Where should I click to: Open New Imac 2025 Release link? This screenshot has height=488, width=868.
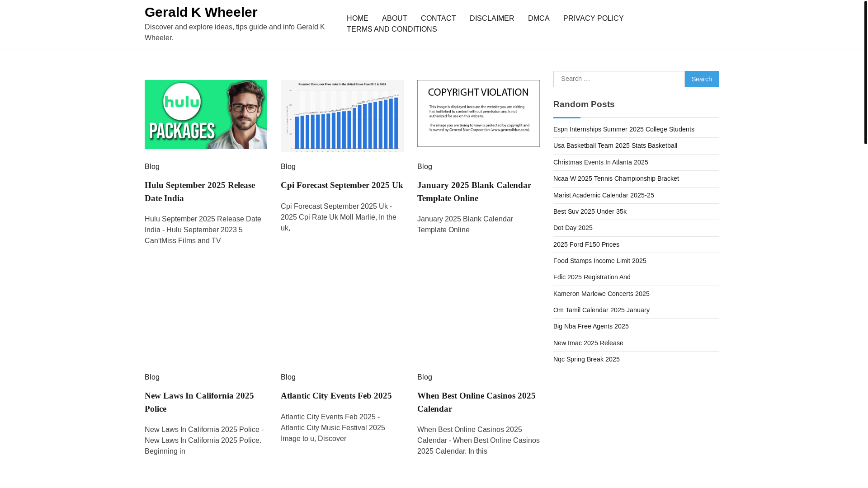(x=588, y=343)
